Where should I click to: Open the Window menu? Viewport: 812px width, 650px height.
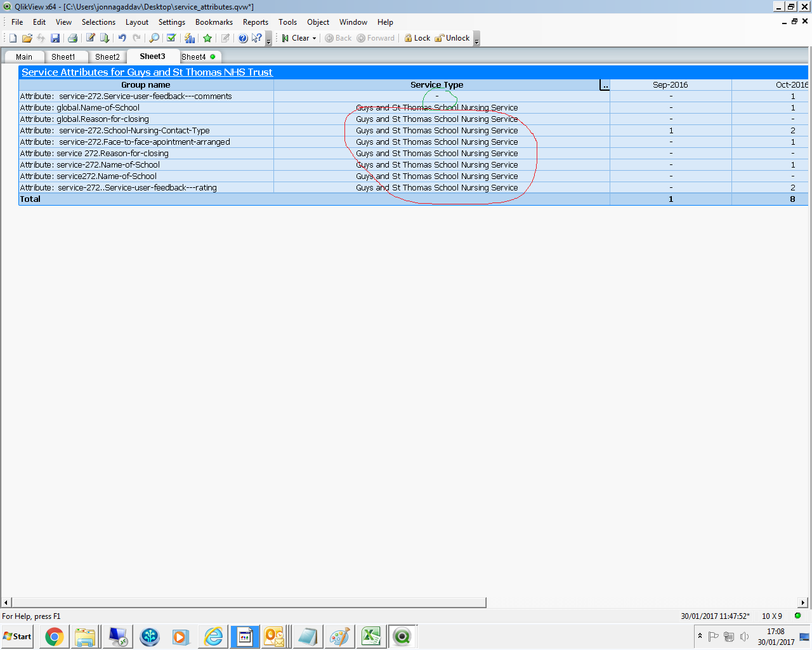point(353,22)
